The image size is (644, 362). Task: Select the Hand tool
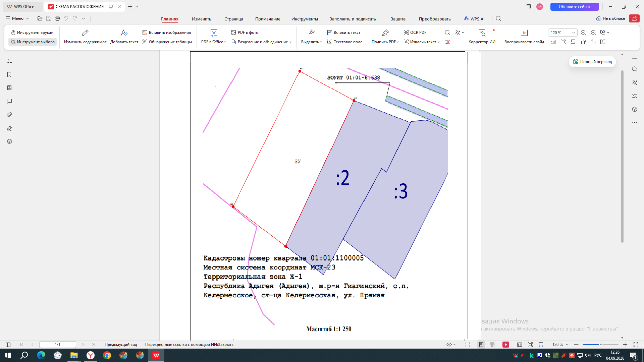pyautogui.click(x=32, y=33)
